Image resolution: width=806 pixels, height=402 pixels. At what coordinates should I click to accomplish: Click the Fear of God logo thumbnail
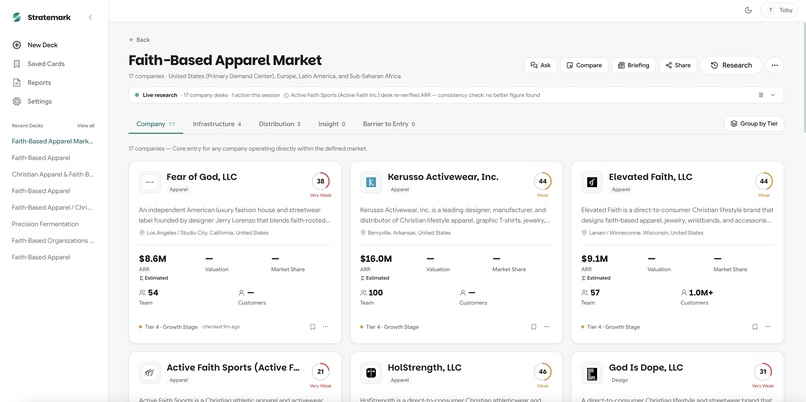150,182
